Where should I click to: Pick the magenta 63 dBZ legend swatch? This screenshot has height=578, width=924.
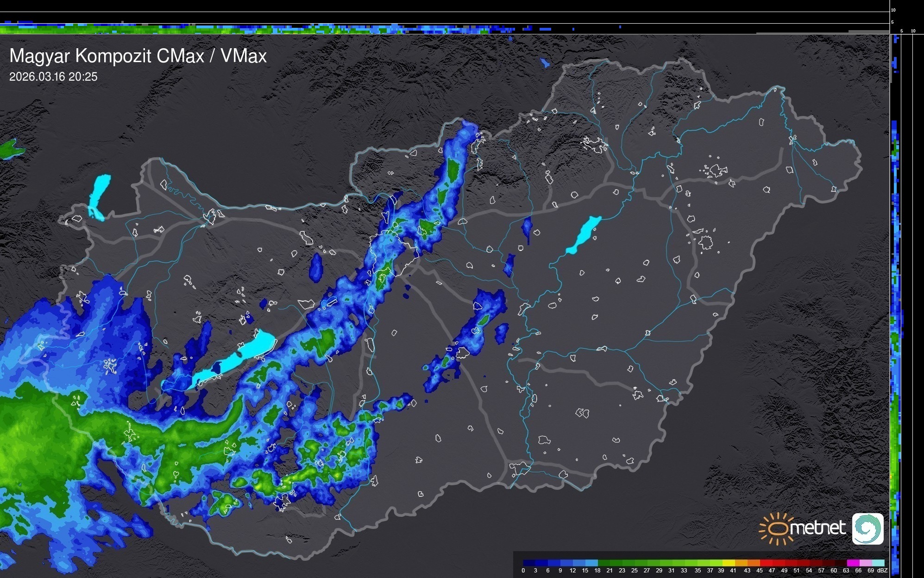tap(852, 563)
